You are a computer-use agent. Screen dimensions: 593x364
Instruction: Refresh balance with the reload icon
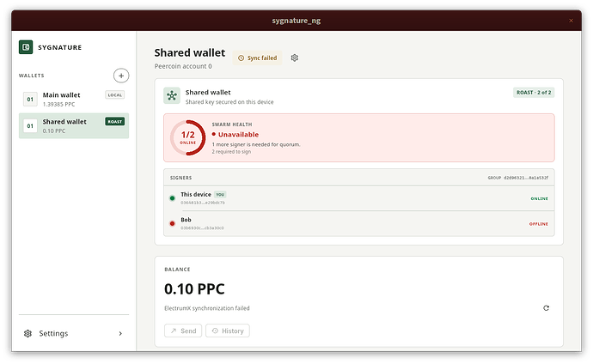(546, 308)
